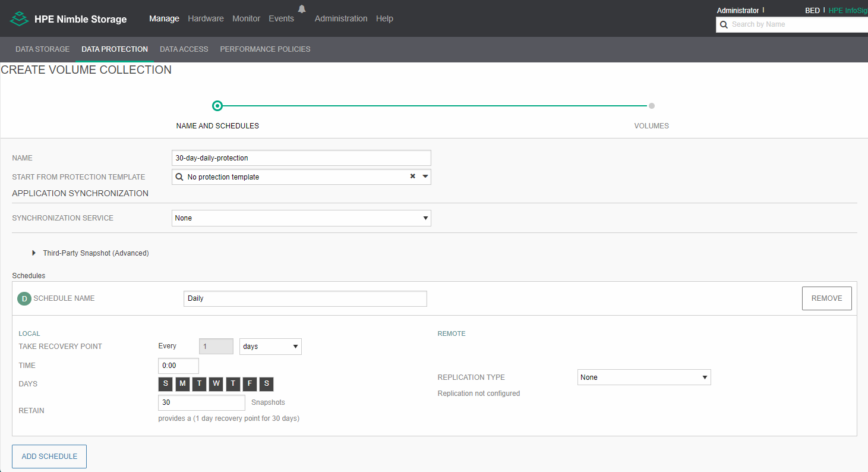Click the Snapshots unit text beside the Retain field
868x472 pixels.
coord(268,402)
